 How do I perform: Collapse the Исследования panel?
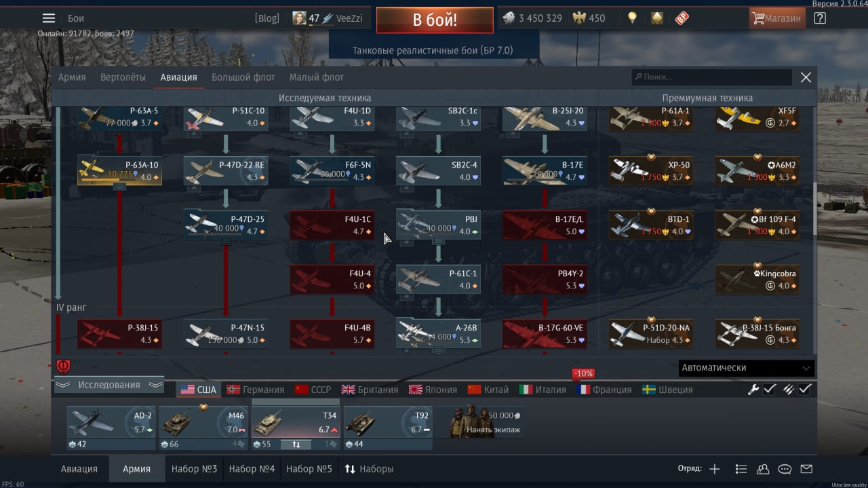(x=108, y=385)
